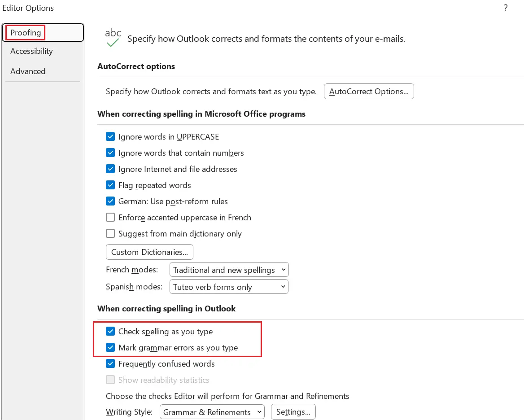This screenshot has width=524, height=420.
Task: Click 'Specify how Outlook corrects and formats text' line
Action: pyautogui.click(x=211, y=92)
